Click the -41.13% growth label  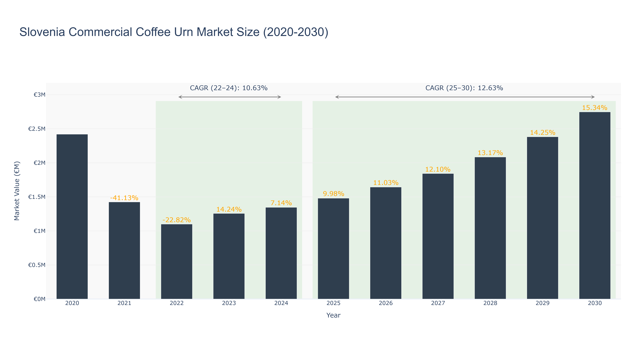tap(124, 198)
